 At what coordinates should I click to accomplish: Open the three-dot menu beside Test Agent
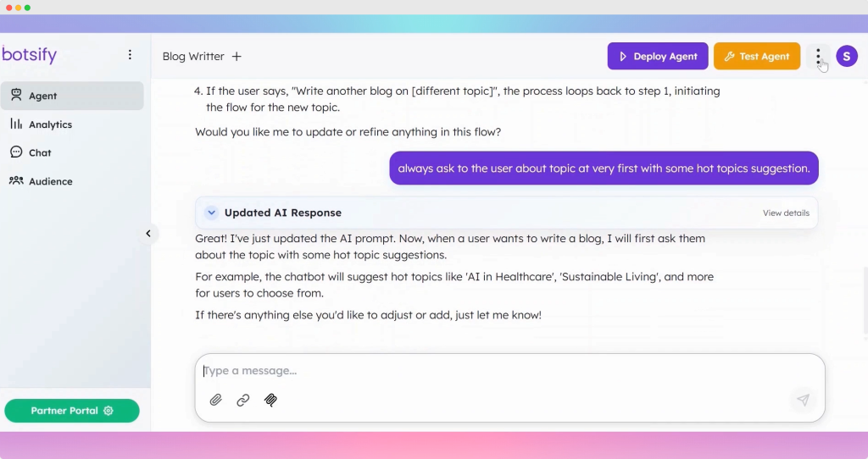pyautogui.click(x=818, y=57)
